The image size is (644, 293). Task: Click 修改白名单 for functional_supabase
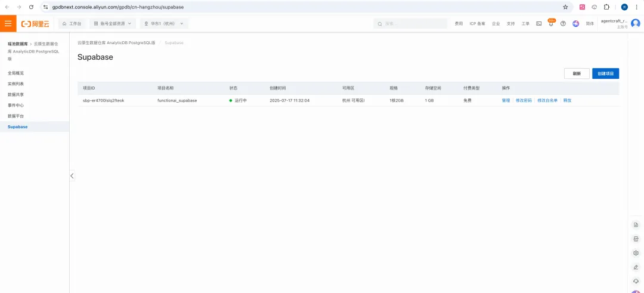(x=547, y=101)
